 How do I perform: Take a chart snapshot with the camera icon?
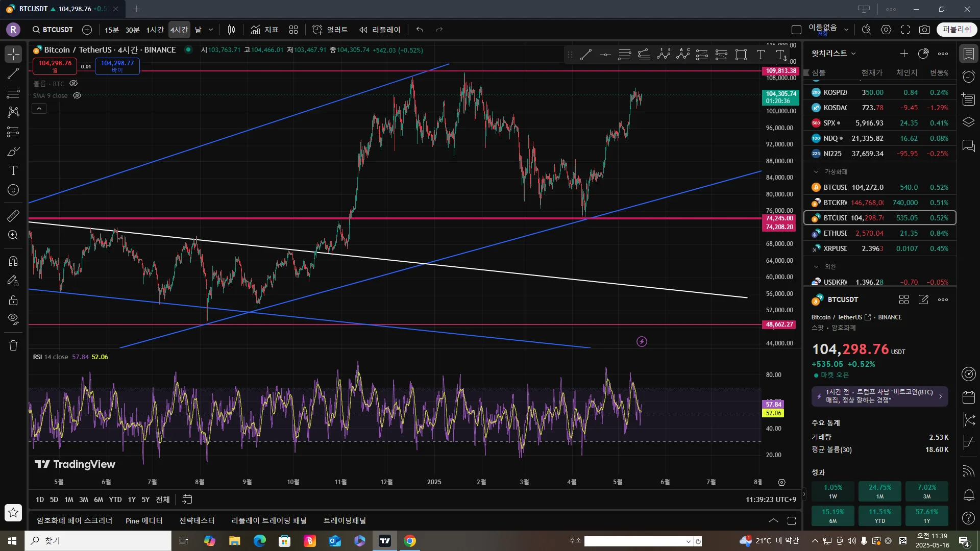click(x=924, y=30)
